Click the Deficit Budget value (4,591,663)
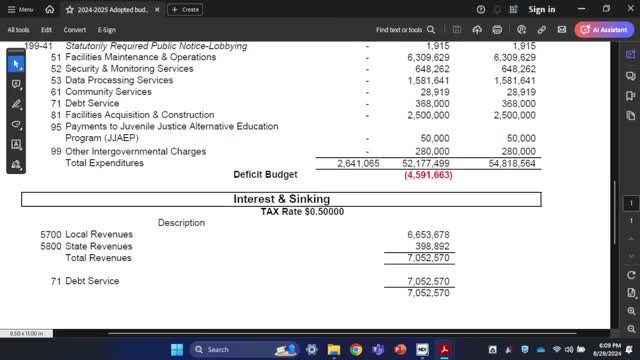 (x=428, y=175)
